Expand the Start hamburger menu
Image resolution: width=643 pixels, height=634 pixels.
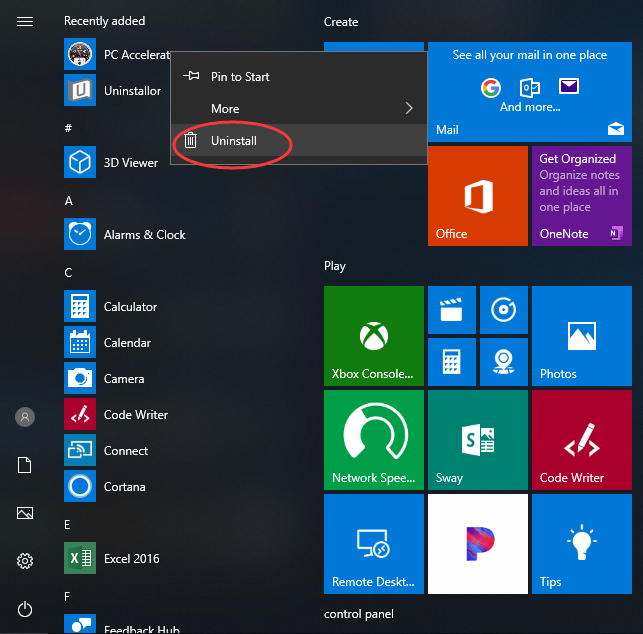pyautogui.click(x=25, y=21)
